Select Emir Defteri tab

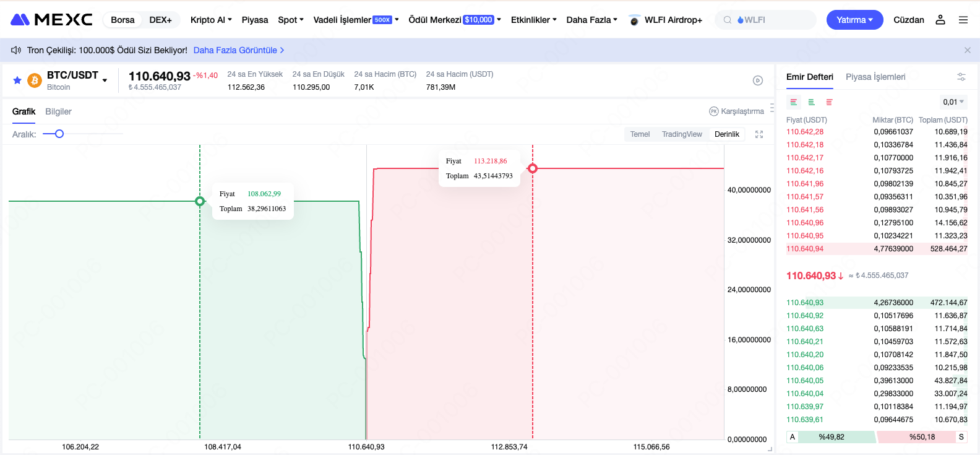coord(810,77)
